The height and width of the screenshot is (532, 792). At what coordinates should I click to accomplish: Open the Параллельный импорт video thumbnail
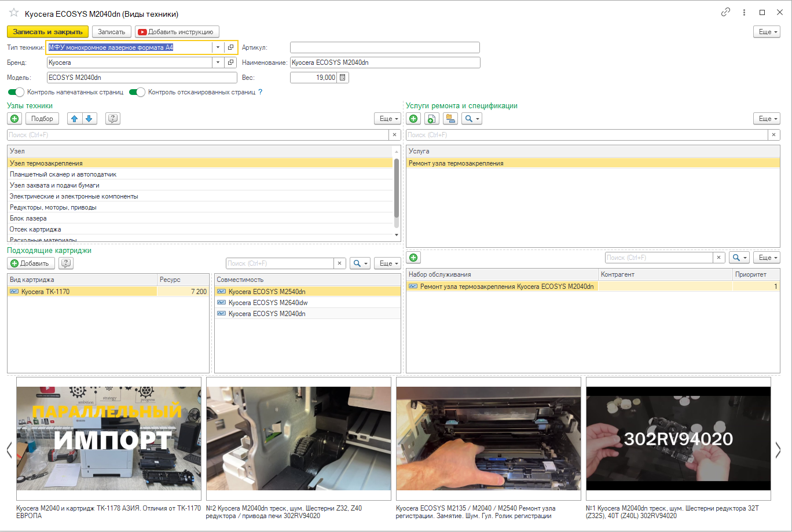109,439
